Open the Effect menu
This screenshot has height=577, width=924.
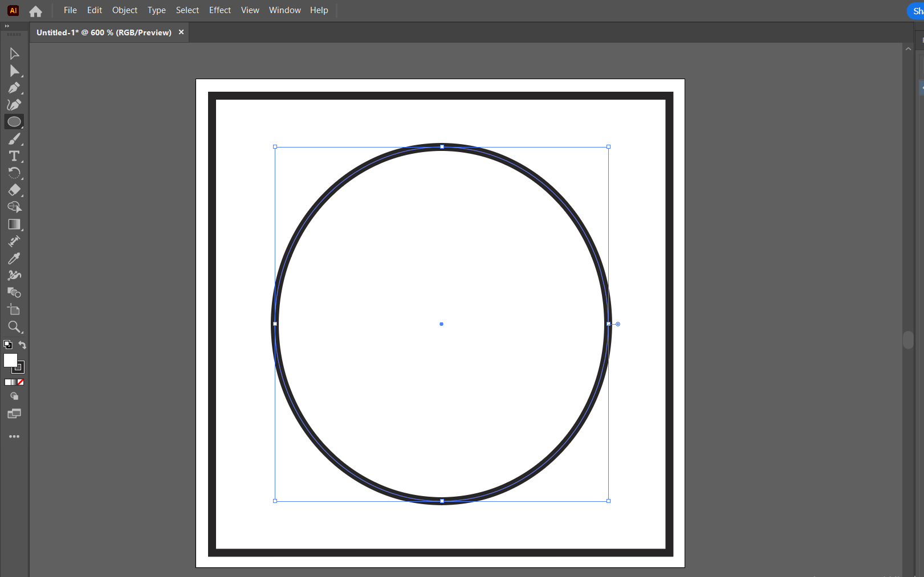pos(220,10)
